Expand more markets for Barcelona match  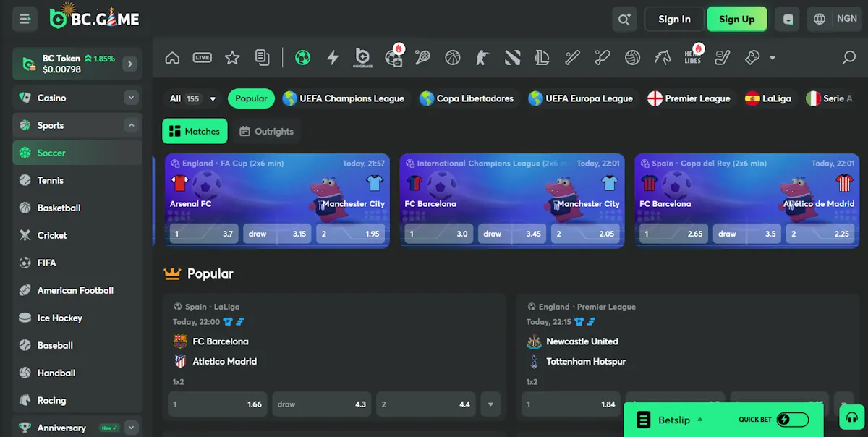pyautogui.click(x=491, y=404)
